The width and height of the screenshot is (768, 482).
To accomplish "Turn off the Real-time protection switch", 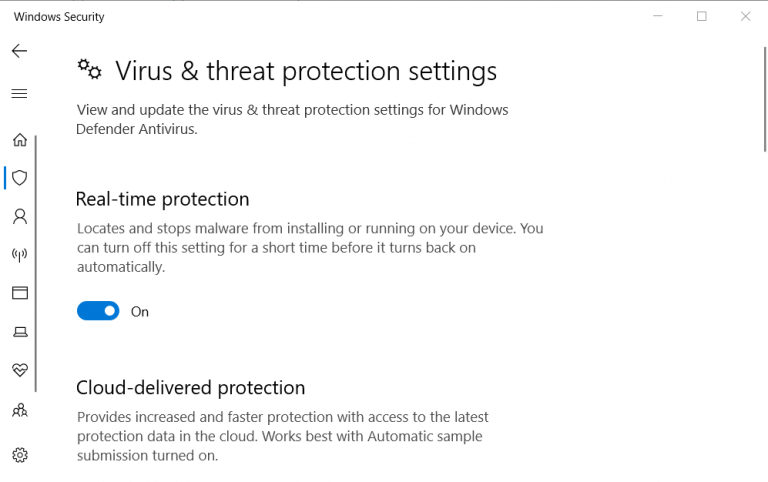I will point(98,311).
